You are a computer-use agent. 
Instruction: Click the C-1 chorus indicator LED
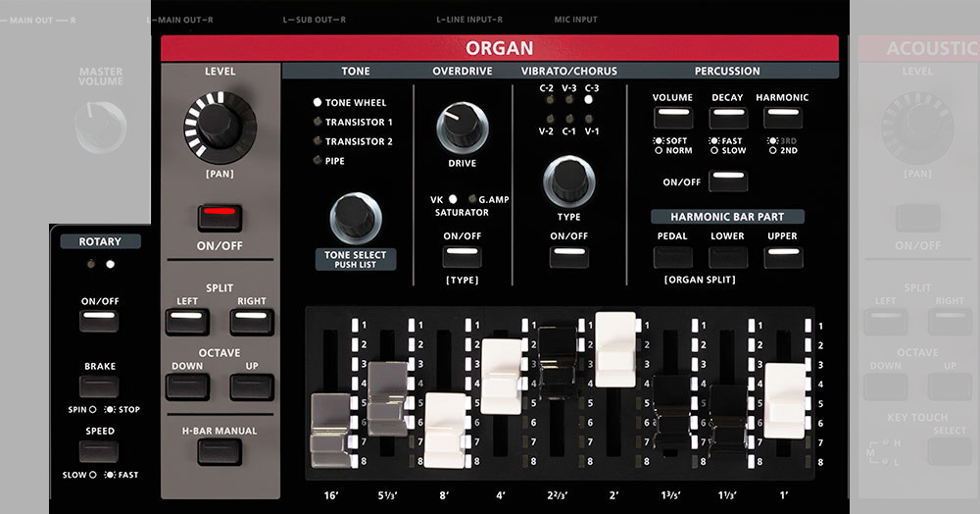click(569, 118)
